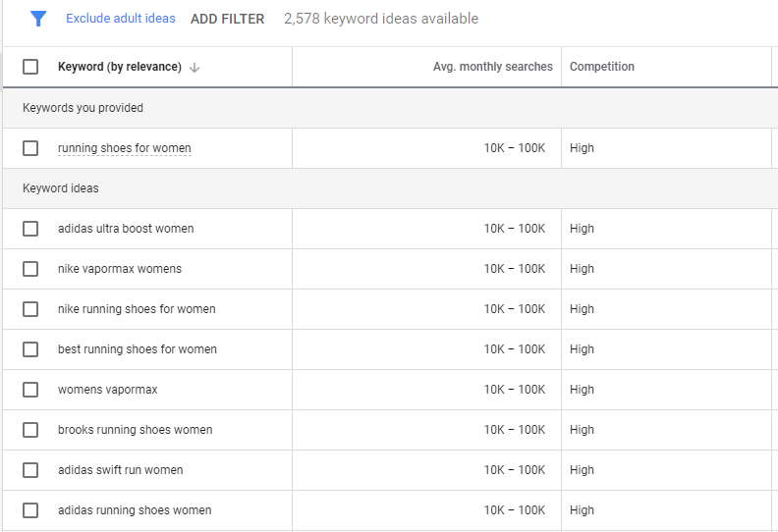Sort by Competition column header
The width and height of the screenshot is (778, 532).
602,67
